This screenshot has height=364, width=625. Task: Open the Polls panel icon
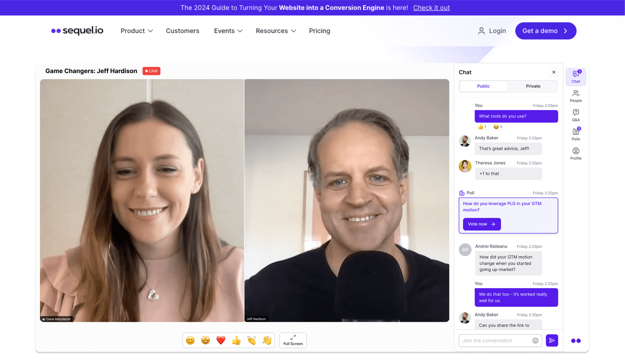576,134
